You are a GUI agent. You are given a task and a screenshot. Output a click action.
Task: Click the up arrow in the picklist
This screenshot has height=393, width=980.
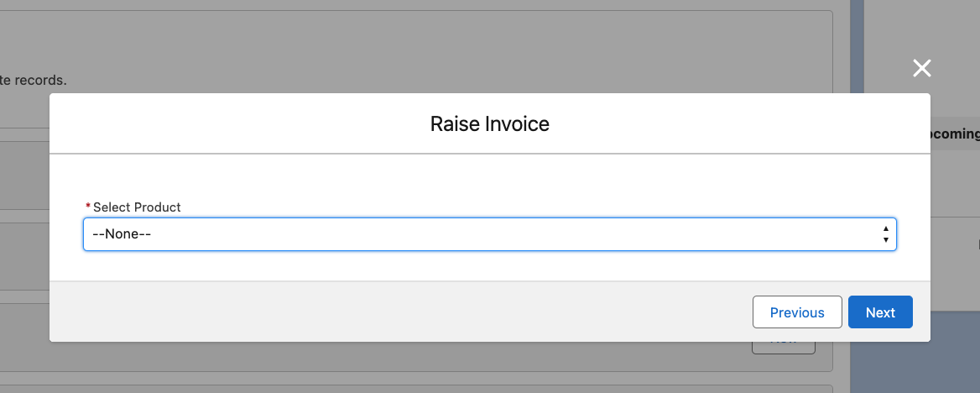coord(886,228)
